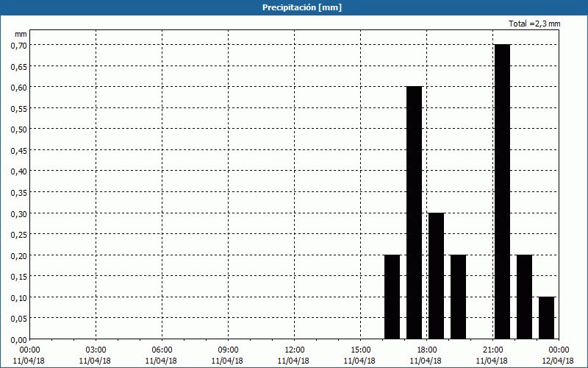Pick the 0,55 y-axis label

(19, 108)
